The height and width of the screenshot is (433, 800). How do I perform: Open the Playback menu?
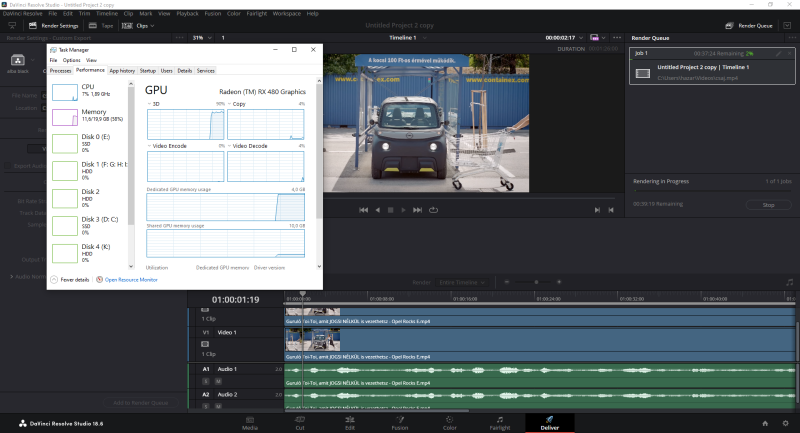(187, 14)
